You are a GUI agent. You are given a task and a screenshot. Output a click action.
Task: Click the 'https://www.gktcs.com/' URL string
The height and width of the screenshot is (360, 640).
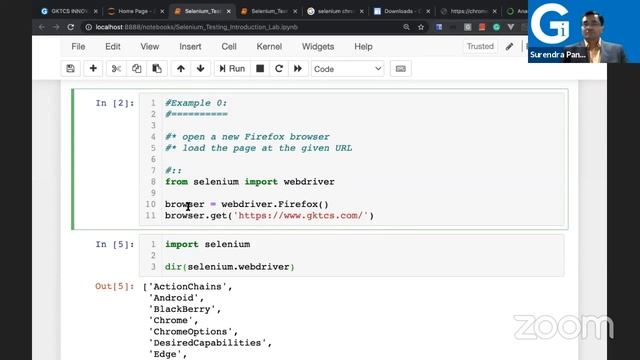click(x=300, y=215)
